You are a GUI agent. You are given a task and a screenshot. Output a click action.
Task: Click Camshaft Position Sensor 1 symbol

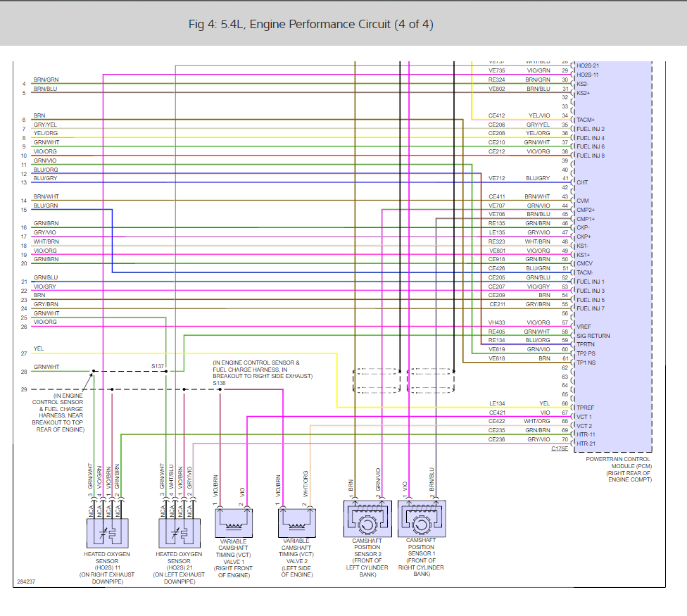tap(422, 519)
